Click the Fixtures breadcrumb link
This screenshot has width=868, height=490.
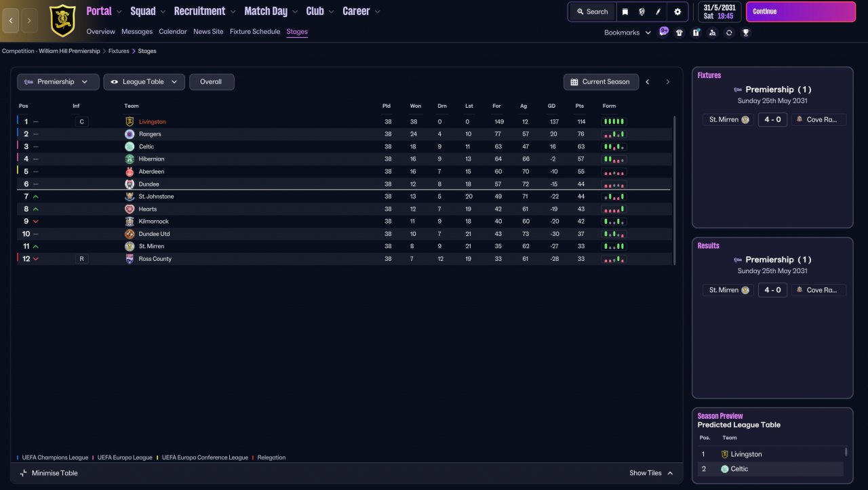(x=119, y=51)
